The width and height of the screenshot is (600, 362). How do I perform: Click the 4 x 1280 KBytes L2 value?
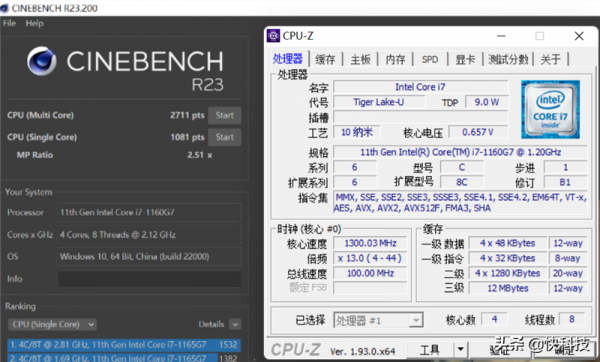coord(507,273)
